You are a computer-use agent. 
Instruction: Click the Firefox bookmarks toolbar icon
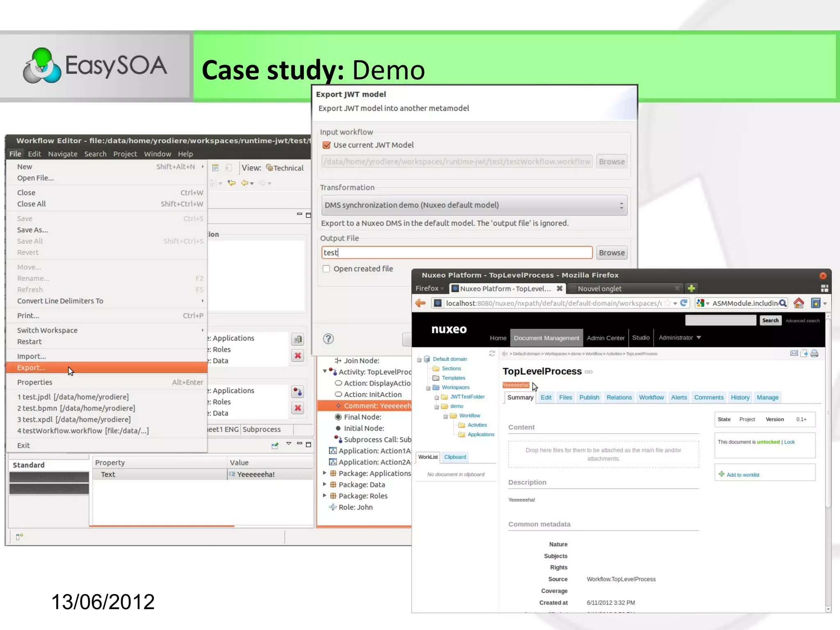pos(815,303)
